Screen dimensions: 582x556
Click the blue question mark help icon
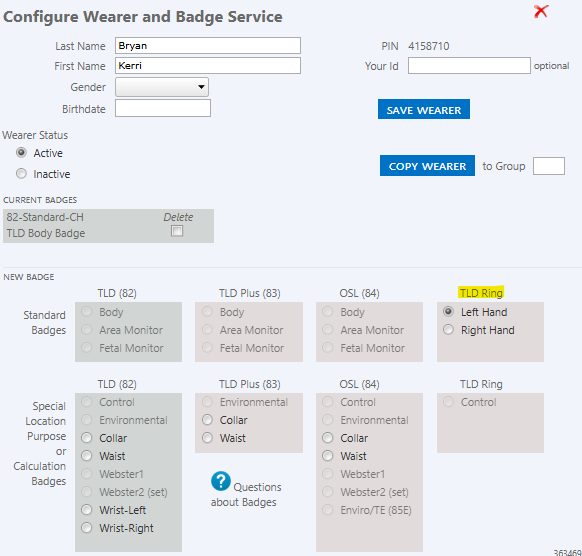(x=220, y=481)
